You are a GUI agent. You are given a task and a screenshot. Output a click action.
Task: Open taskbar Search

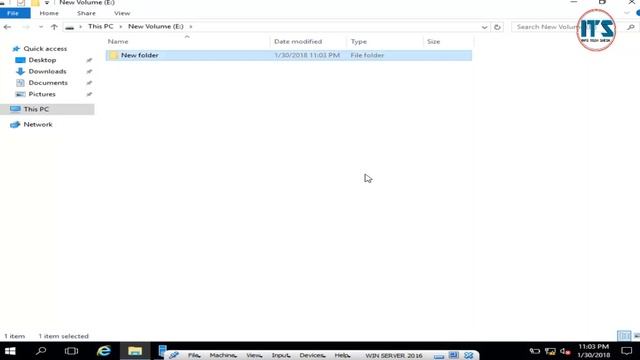(41, 351)
